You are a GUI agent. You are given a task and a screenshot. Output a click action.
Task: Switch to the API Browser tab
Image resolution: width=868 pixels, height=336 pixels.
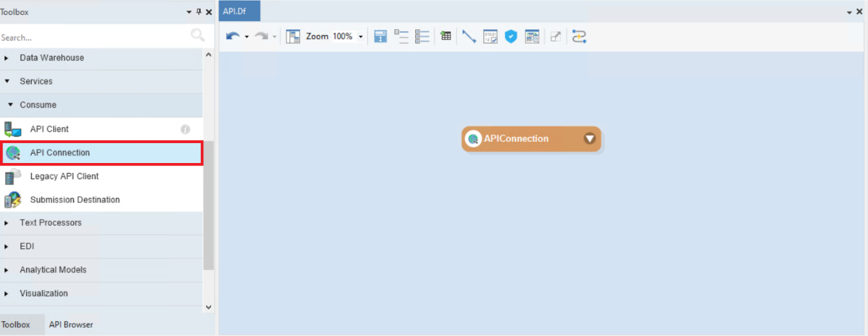click(71, 325)
